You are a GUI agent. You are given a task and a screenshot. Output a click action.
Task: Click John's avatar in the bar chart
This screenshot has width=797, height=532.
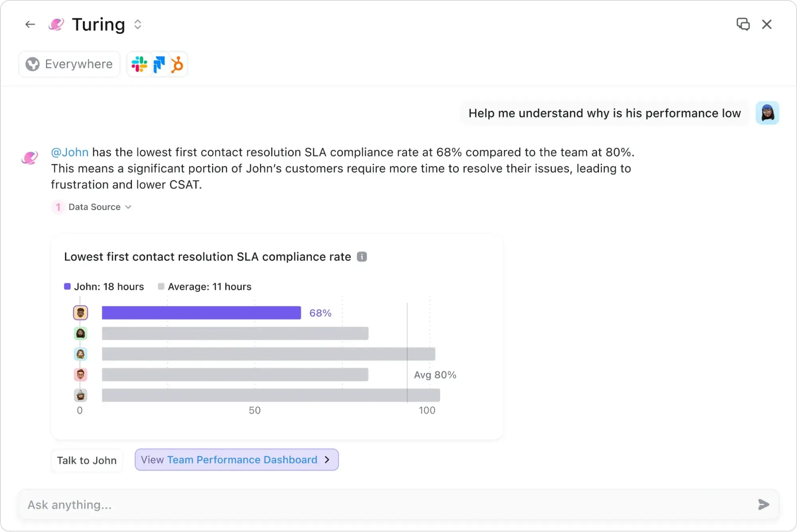coord(80,313)
